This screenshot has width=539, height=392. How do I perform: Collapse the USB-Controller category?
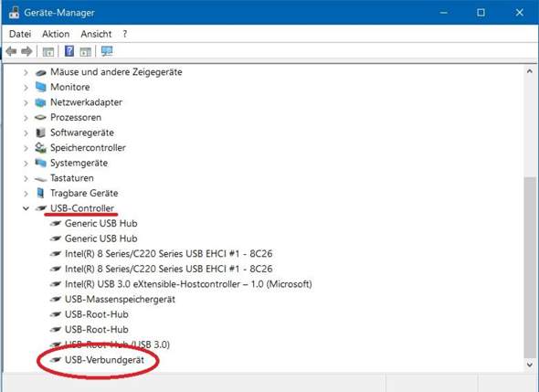(26, 208)
